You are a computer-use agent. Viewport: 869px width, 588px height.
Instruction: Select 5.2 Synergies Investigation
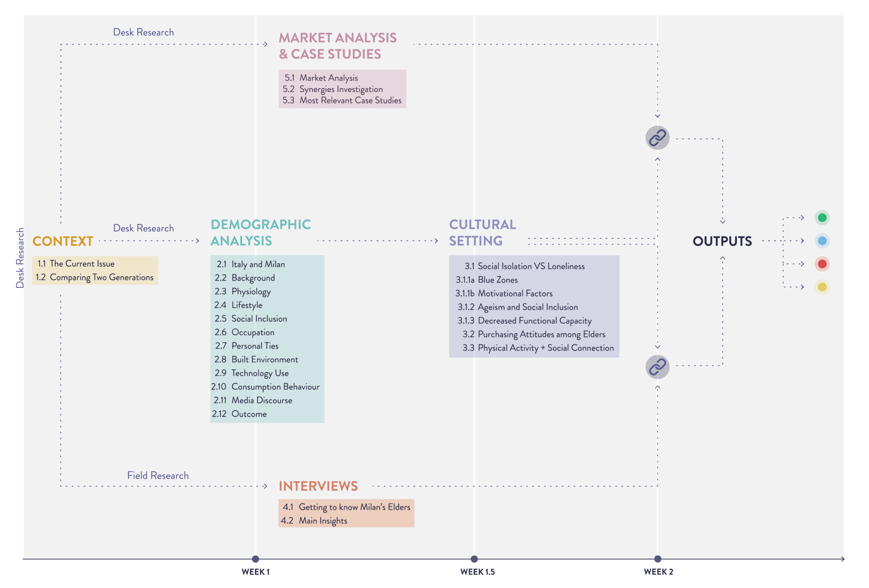tap(333, 89)
